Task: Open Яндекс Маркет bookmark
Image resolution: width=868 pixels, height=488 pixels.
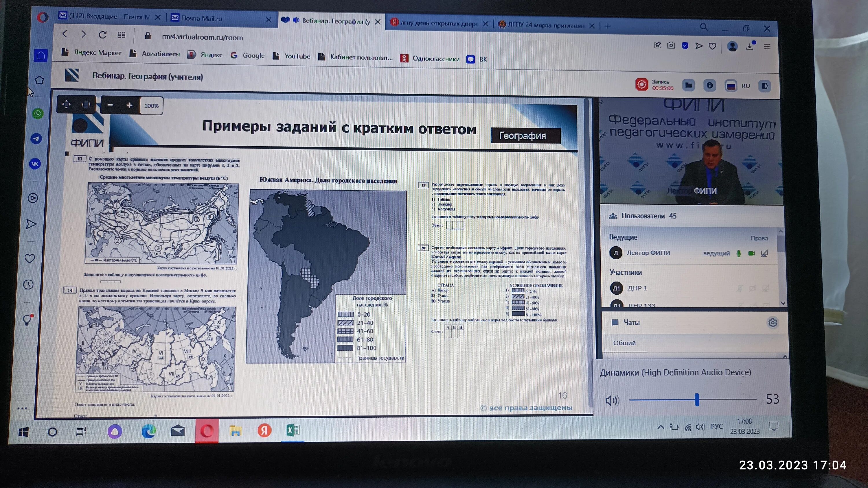Action: click(92, 53)
